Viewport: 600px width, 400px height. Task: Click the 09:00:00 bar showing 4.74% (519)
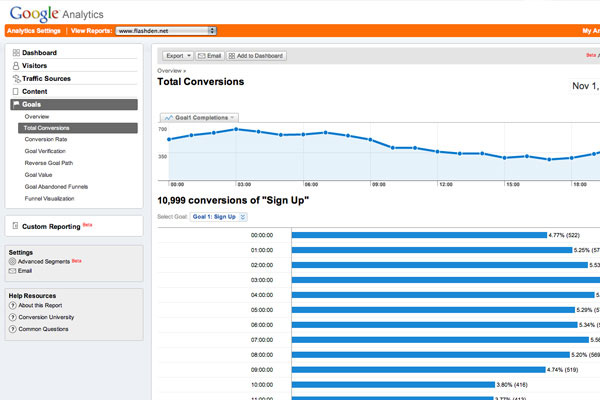tap(419, 370)
